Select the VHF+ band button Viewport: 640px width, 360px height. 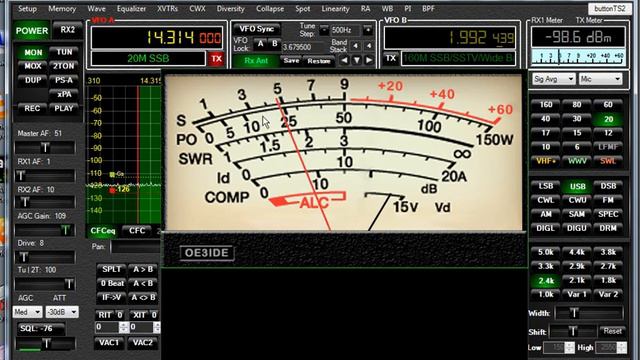[546, 161]
